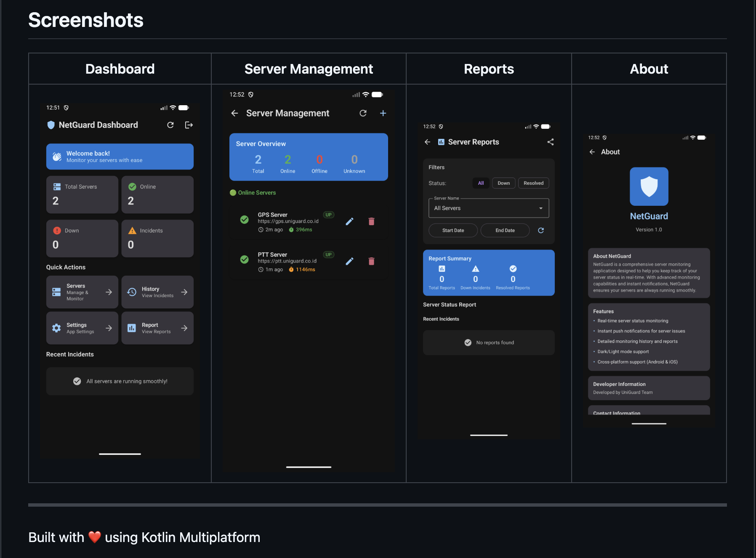This screenshot has width=756, height=558.
Task: Select the Down status filter
Action: 503,183
